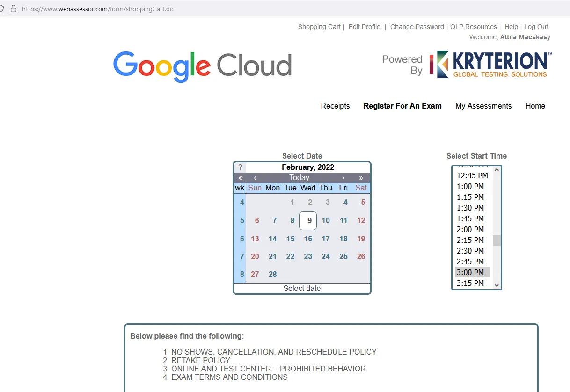
Task: Choose 12:45 PM start time
Action: coord(473,175)
